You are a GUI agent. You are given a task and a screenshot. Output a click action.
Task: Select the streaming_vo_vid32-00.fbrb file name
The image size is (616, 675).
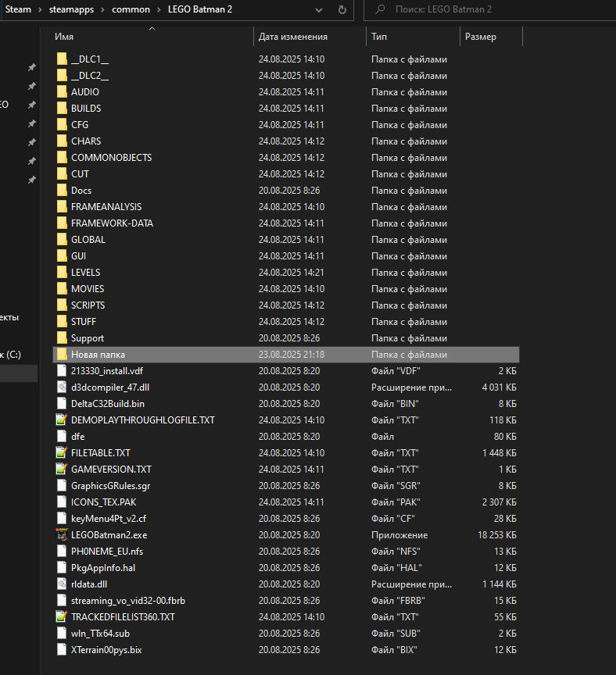pos(128,601)
